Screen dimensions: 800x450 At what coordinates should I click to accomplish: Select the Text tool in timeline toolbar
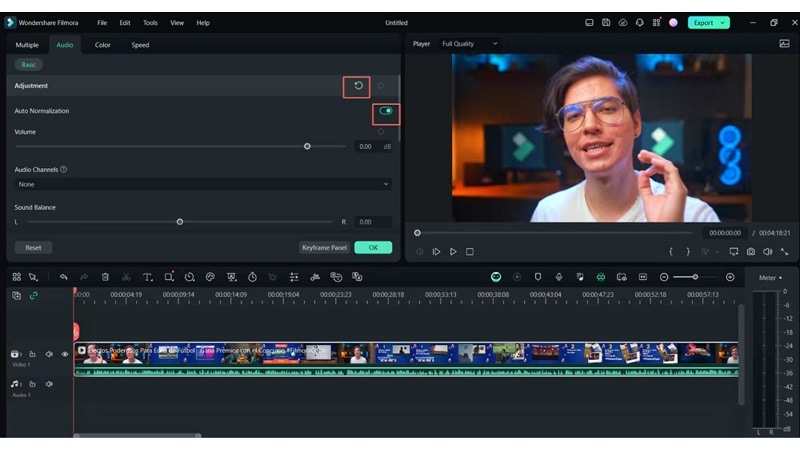pyautogui.click(x=147, y=277)
